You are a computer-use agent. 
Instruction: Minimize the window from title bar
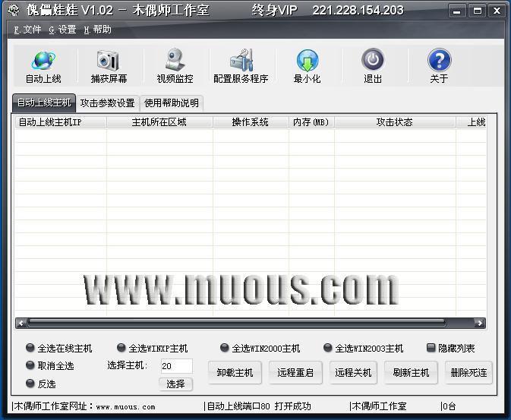[x=457, y=11]
